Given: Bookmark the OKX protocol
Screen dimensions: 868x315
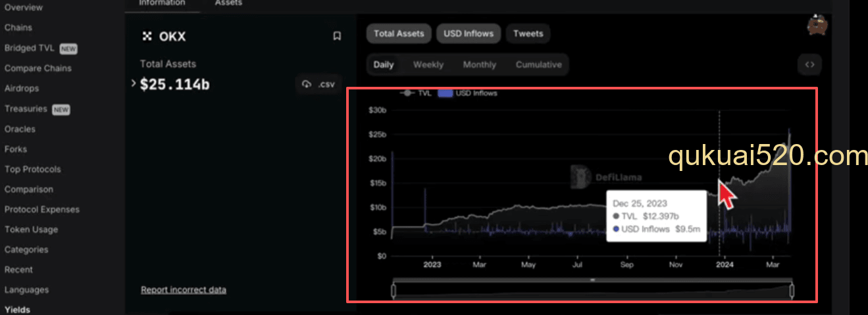Looking at the screenshot, I should coord(337,37).
